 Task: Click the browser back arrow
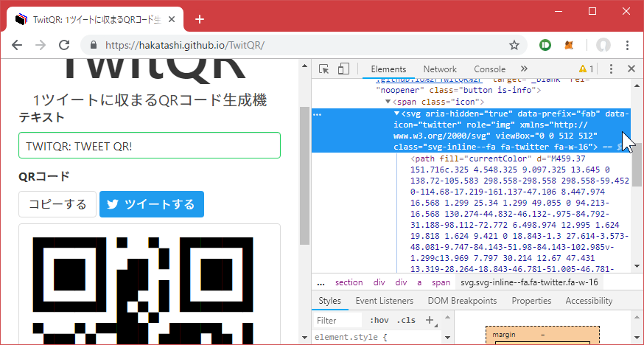click(x=17, y=45)
